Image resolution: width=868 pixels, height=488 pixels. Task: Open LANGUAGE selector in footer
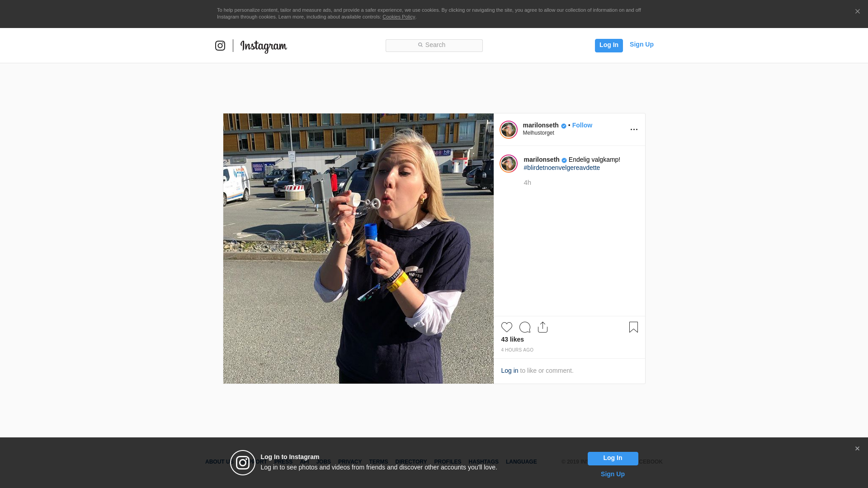click(x=521, y=462)
